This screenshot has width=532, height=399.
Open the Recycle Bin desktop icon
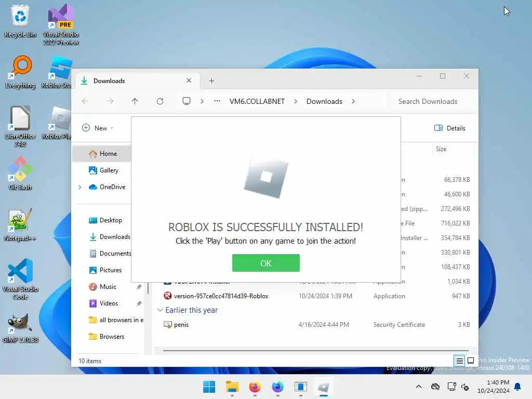click(x=20, y=21)
